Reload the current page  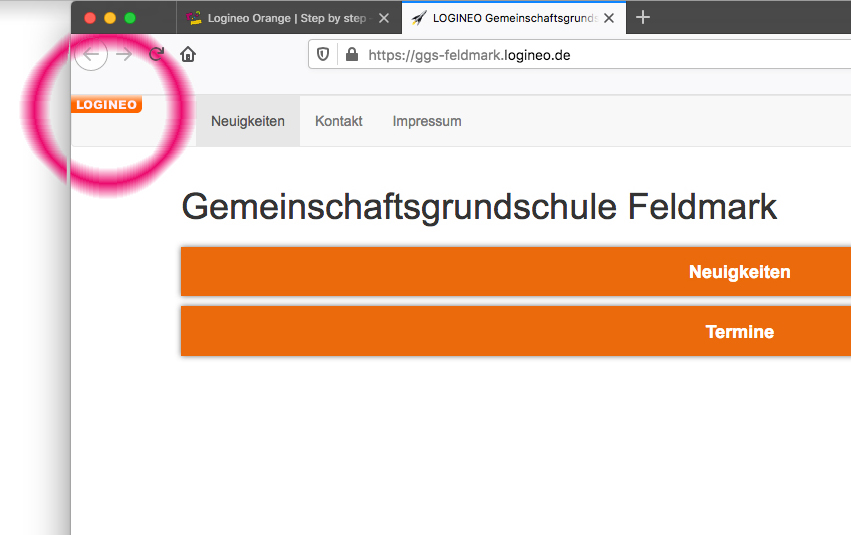point(156,55)
